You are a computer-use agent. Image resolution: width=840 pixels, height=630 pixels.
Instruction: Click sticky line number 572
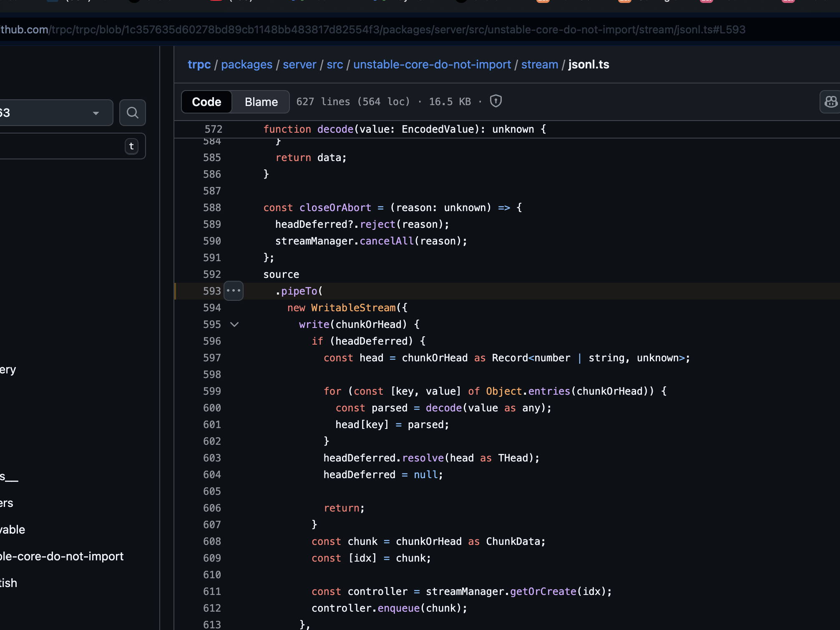click(x=213, y=129)
